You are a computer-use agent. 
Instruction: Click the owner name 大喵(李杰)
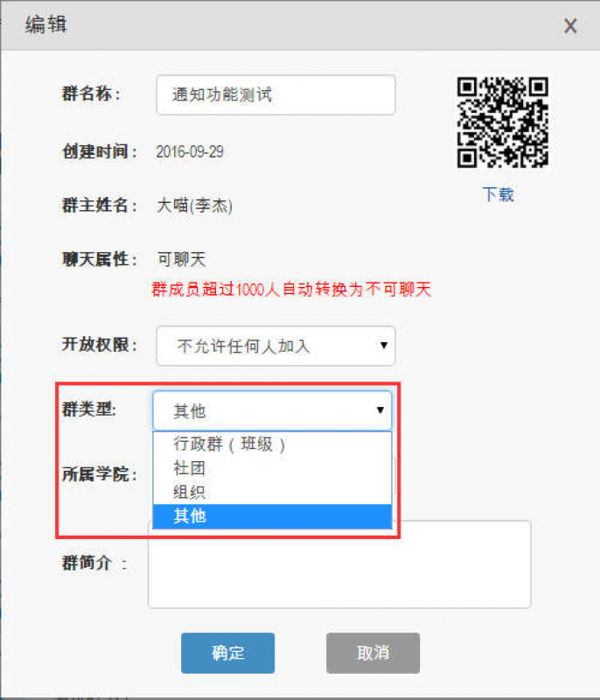(x=194, y=206)
